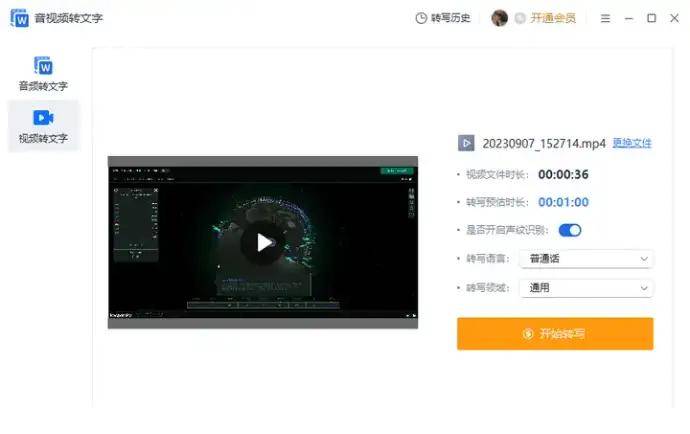Click the membership badge icon beside 开通会员
Viewport: 690px width, 434px height.
point(520,18)
